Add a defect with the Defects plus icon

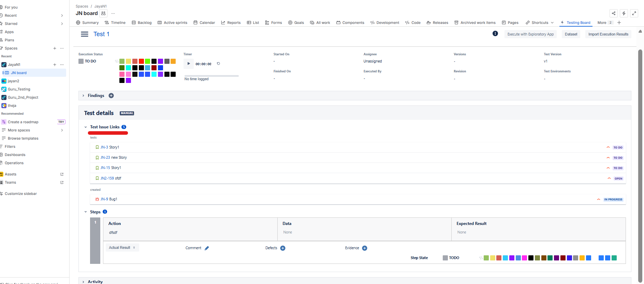[x=283, y=248]
